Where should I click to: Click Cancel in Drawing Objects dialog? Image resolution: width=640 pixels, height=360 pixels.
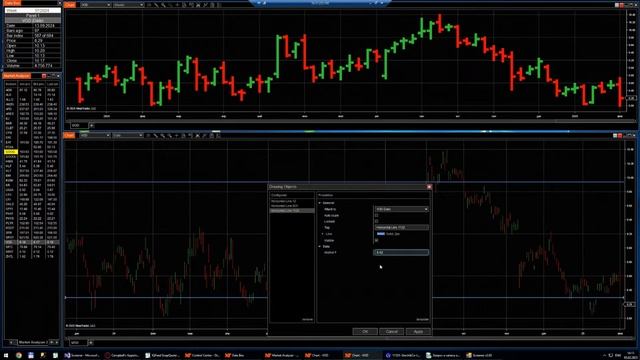pyautogui.click(x=391, y=331)
